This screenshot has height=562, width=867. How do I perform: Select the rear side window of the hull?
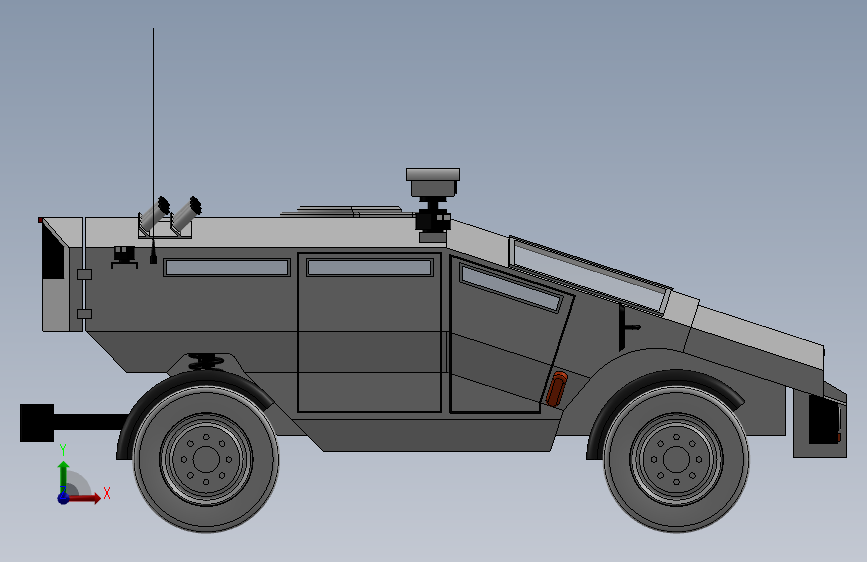[x=227, y=268]
